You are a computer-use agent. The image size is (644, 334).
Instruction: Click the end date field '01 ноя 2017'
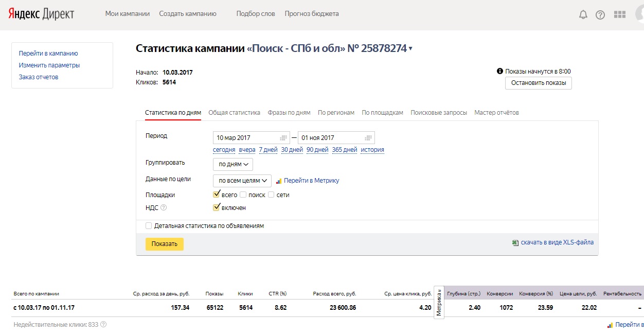pyautogui.click(x=329, y=138)
